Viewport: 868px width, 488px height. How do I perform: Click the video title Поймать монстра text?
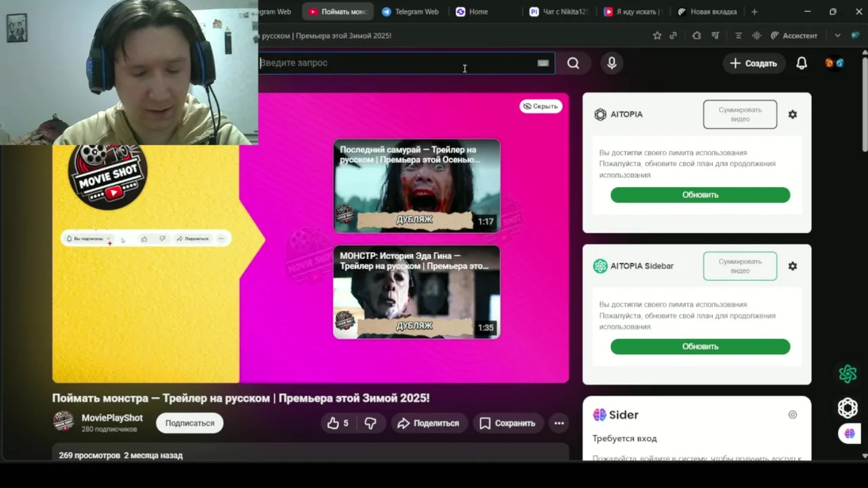(241, 398)
